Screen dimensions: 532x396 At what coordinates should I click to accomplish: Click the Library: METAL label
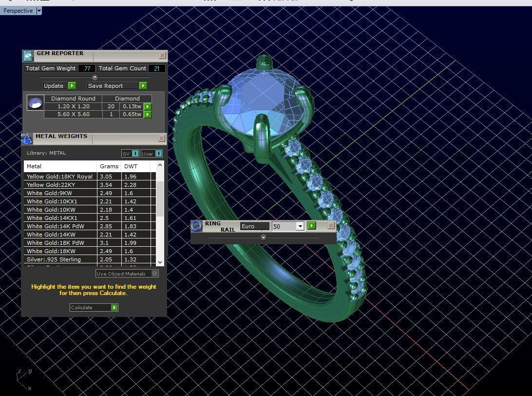click(x=46, y=153)
